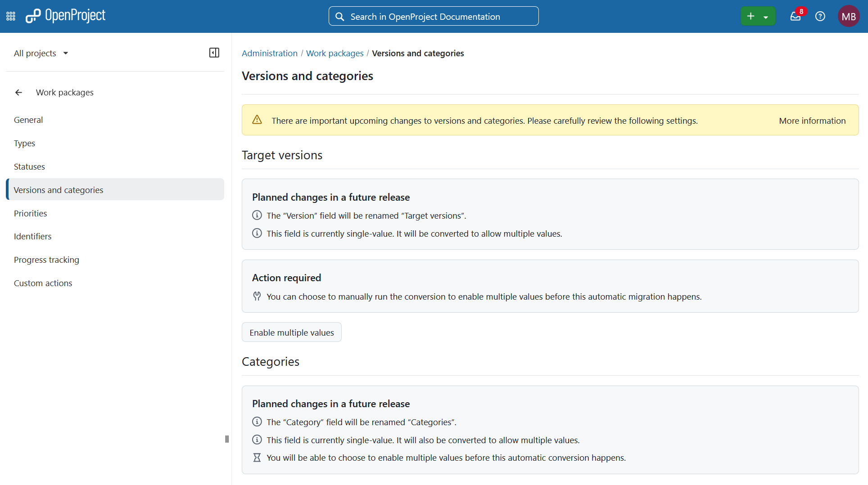
Task: Click the sidebar resize handle
Action: (x=227, y=439)
